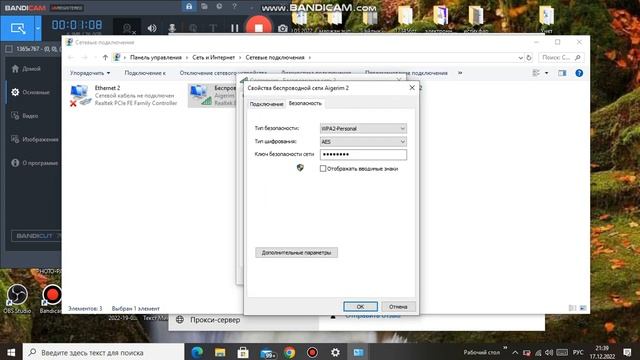Open Mail app from taskbar
Image resolution: width=640 pixels, height=360 pixels.
268,352
